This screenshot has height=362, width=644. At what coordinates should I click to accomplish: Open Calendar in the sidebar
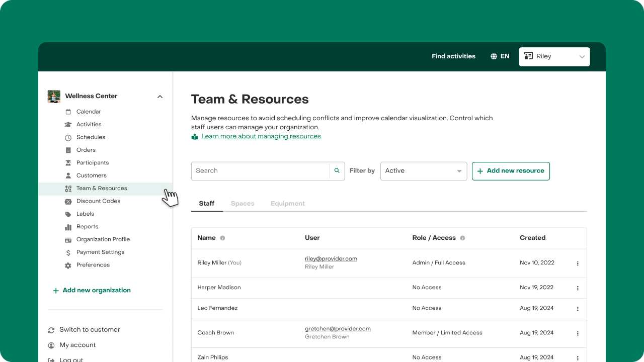89,112
